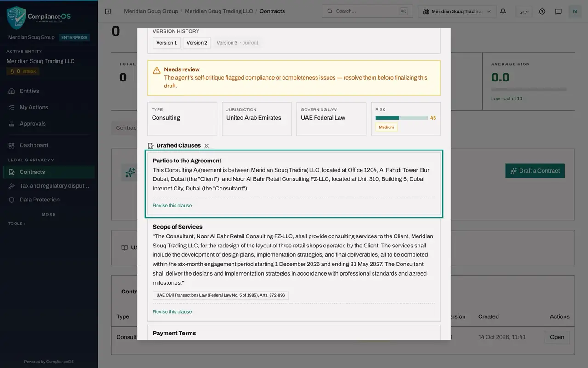
Task: Open Meridian Souq Trading entity dropdown
Action: coord(457,11)
